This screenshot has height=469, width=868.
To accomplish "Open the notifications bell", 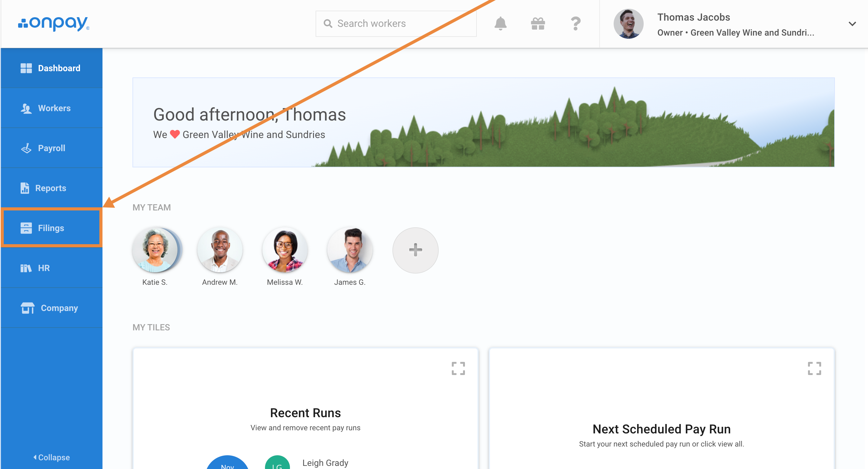I will [500, 23].
